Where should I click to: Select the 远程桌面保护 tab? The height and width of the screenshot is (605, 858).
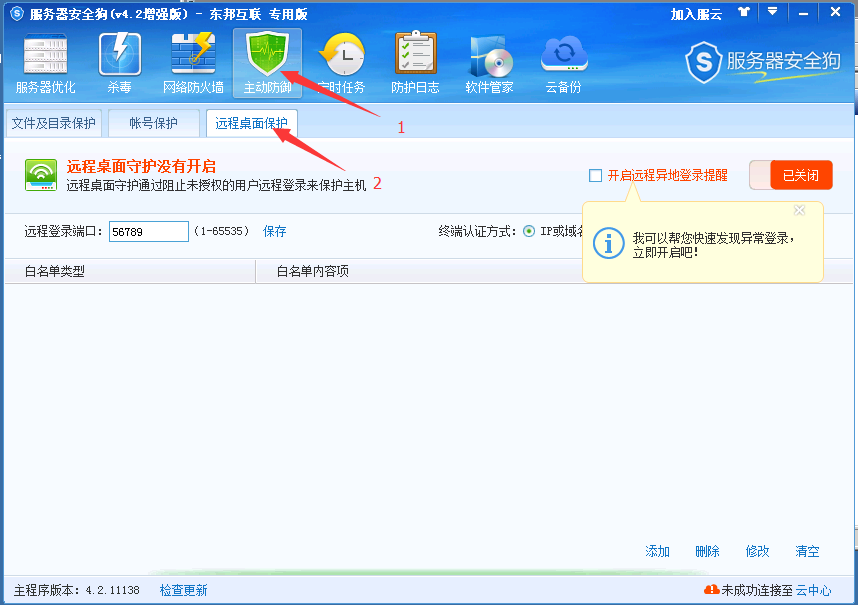click(x=251, y=124)
